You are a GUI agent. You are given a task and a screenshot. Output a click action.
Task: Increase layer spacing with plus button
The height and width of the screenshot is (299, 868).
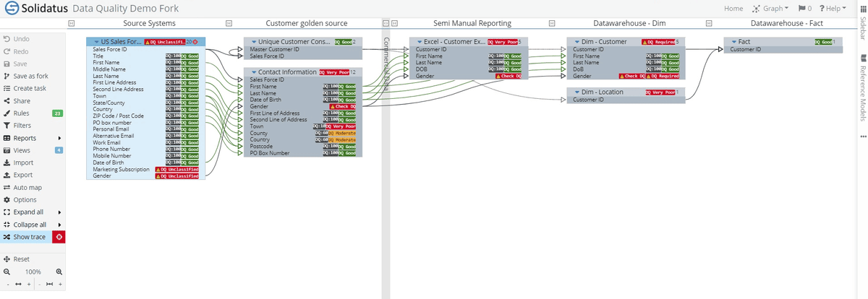59,285
